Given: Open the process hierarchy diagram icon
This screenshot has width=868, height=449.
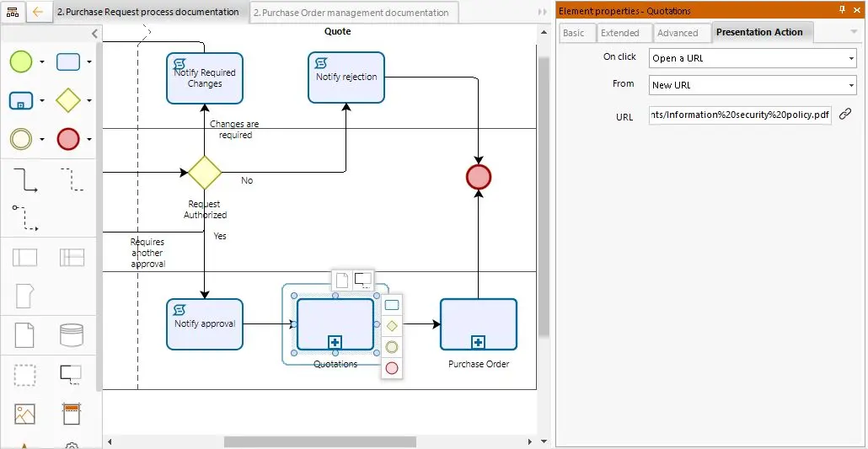Looking at the screenshot, I should (12, 12).
